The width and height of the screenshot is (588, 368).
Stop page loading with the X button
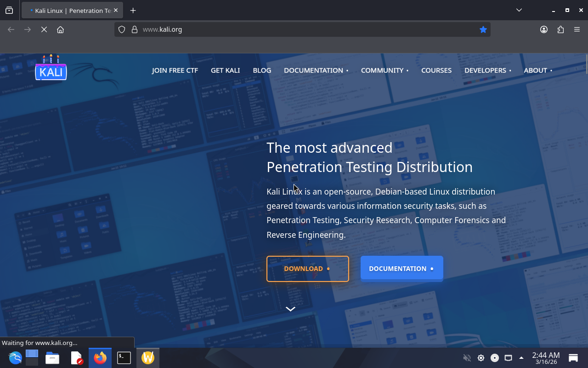tap(44, 29)
